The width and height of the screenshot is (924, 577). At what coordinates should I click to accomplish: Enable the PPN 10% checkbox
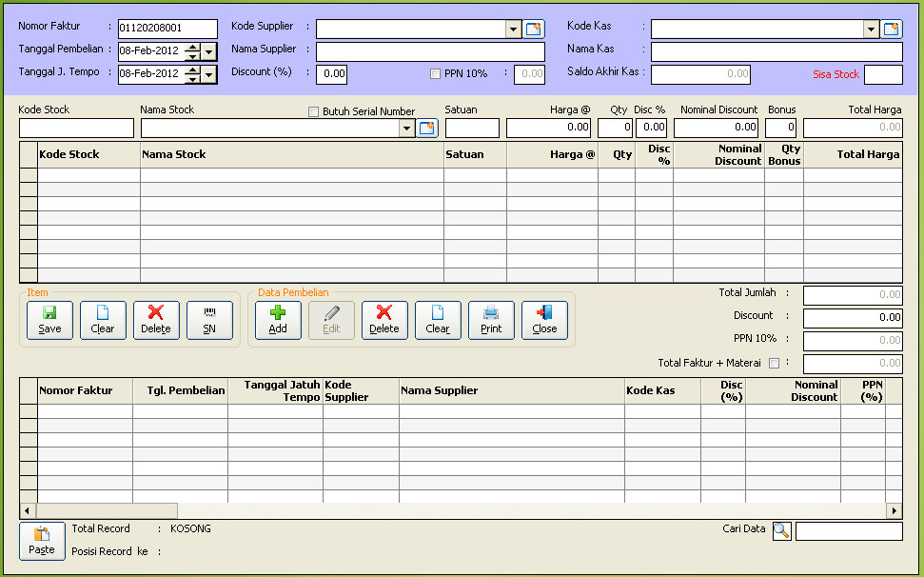tap(436, 74)
